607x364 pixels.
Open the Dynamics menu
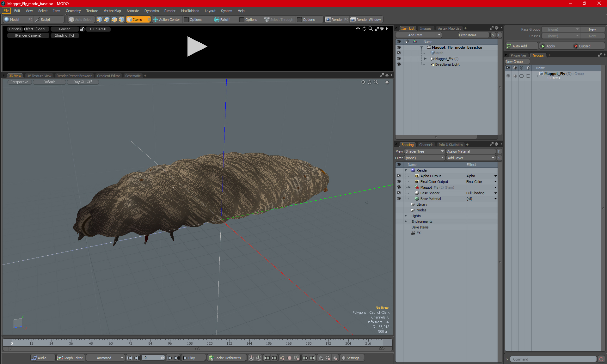pyautogui.click(x=151, y=11)
